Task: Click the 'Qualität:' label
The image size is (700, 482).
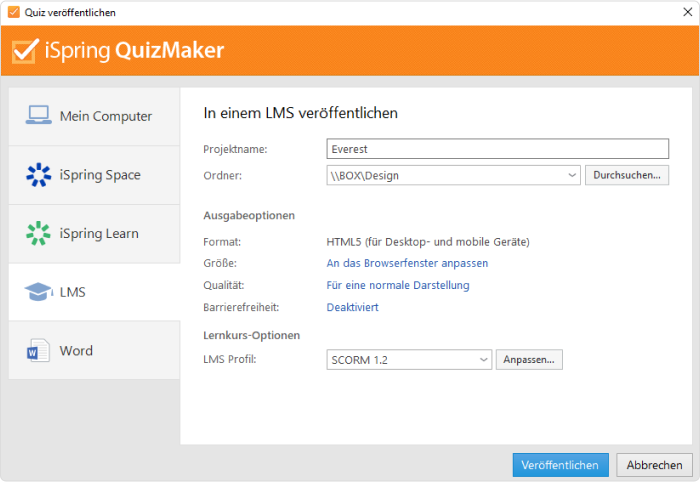Action: click(x=224, y=286)
